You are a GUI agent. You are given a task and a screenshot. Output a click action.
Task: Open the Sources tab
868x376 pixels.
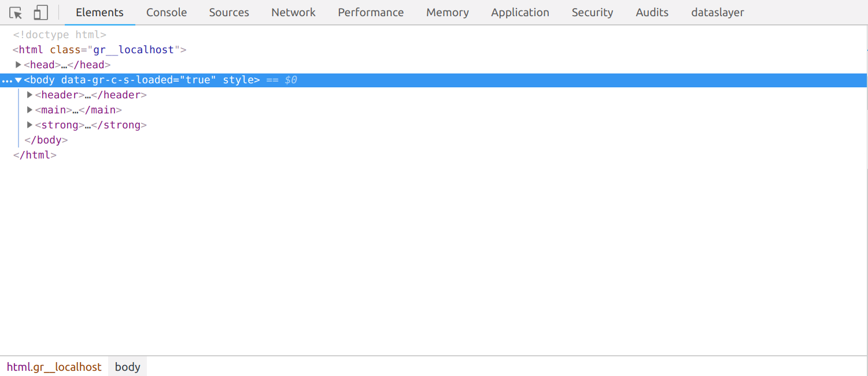[229, 13]
